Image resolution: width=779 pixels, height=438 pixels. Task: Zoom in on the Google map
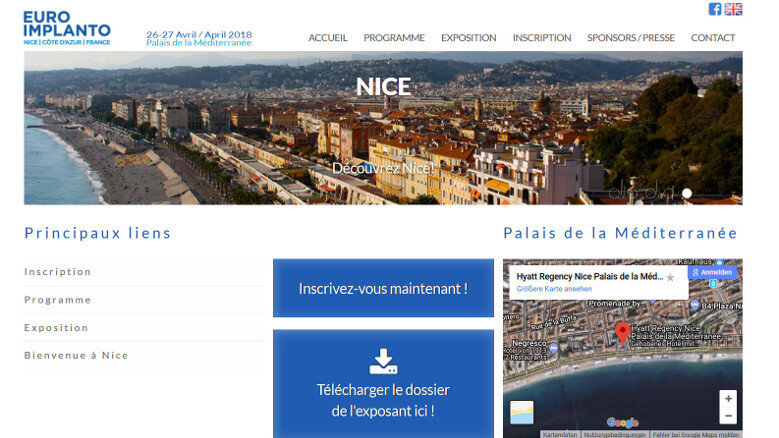click(728, 399)
